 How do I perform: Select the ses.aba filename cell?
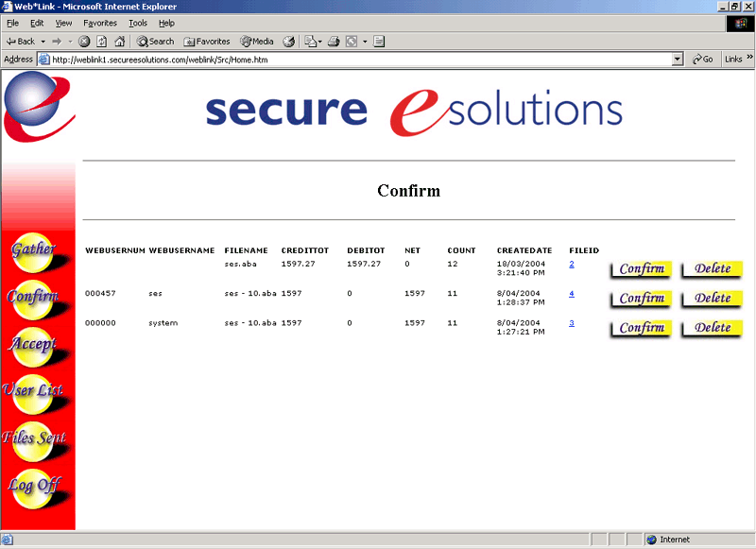tap(240, 265)
